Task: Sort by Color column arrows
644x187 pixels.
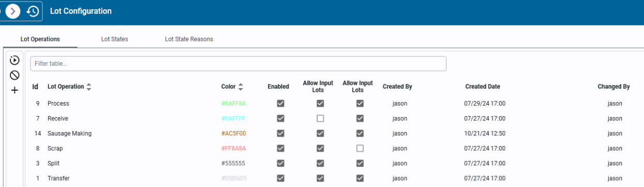Action: click(241, 87)
